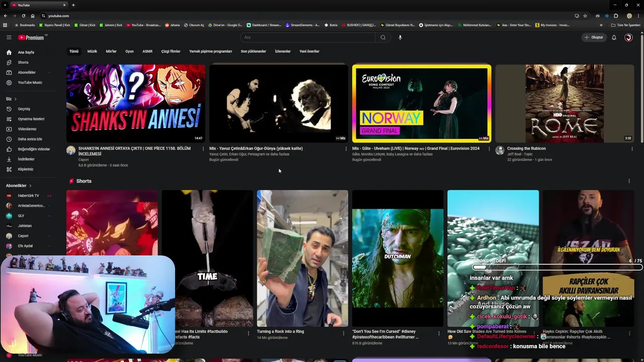Open the StreamElements bookmark

click(x=302, y=25)
